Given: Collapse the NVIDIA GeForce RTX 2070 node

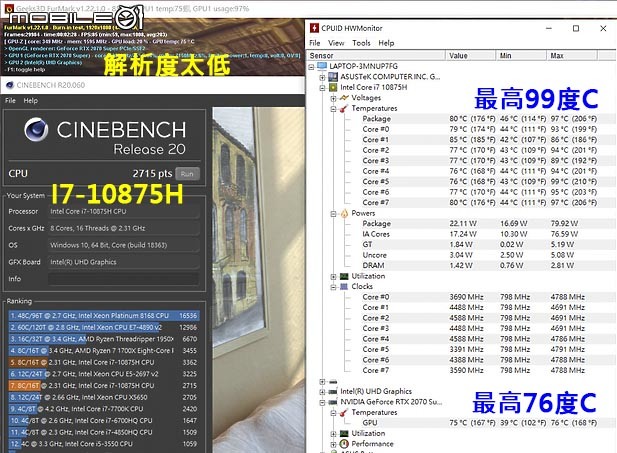Looking at the screenshot, I should 322,403.
